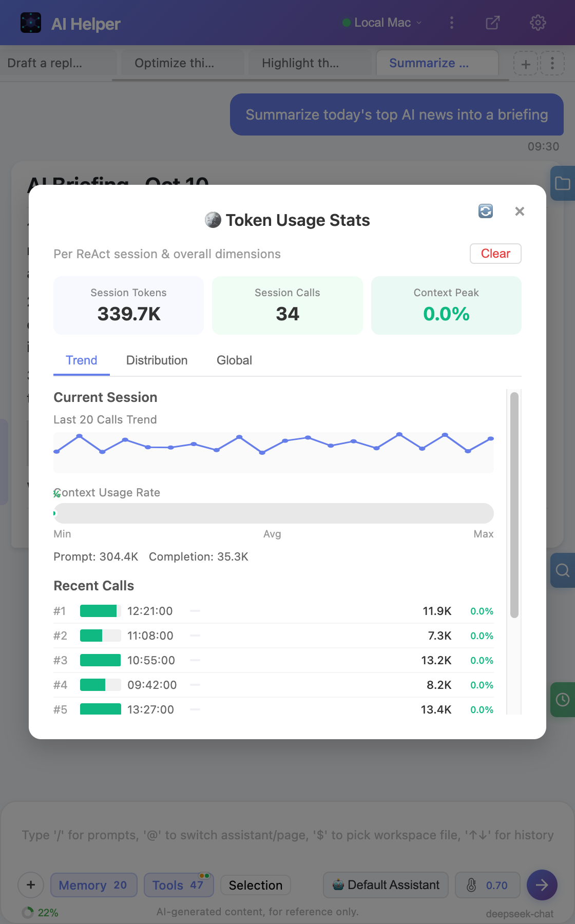
Task: Click the usage bar for call #4
Action: [x=101, y=685]
